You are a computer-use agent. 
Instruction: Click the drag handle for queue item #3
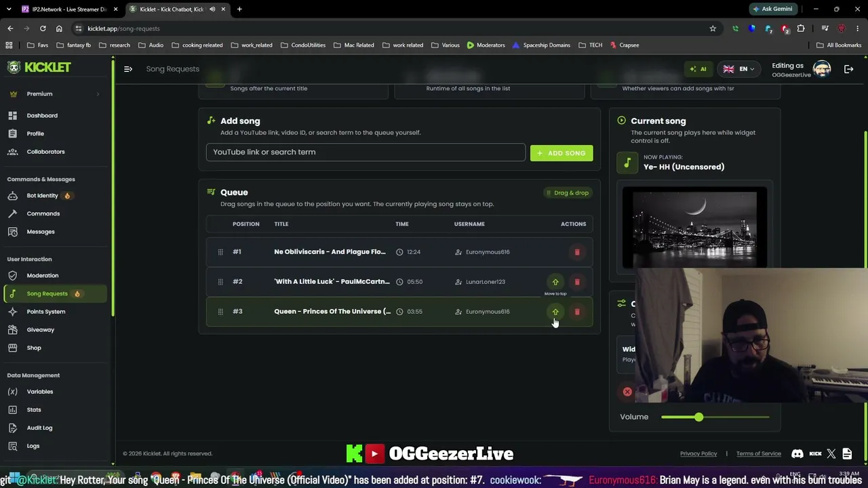click(x=220, y=312)
